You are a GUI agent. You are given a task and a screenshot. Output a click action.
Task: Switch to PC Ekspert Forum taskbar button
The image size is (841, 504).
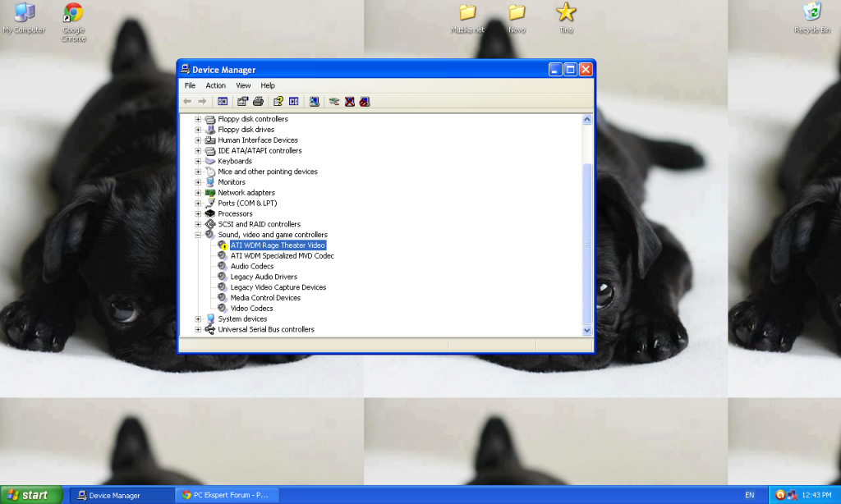[227, 495]
